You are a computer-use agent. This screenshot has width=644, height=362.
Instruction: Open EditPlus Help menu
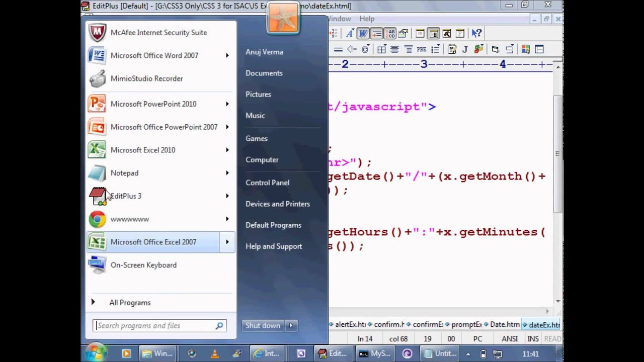click(367, 19)
